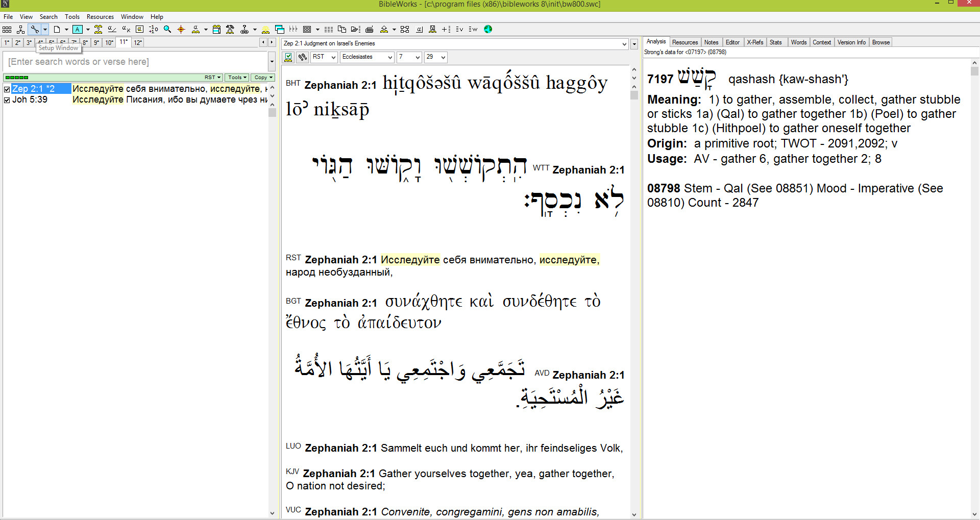This screenshot has height=520, width=980.
Task: Click the keyboard toolbar icon
Action: (370, 29)
